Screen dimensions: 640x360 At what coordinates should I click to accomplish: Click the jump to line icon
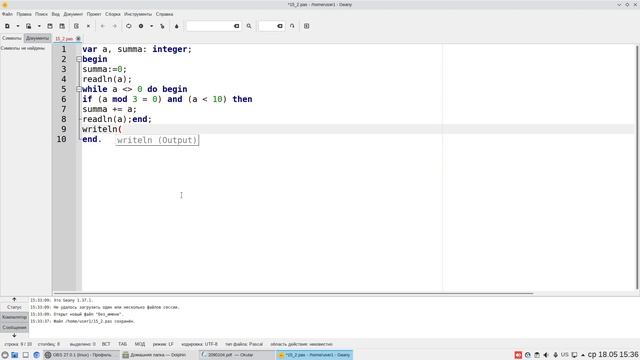coord(292,26)
